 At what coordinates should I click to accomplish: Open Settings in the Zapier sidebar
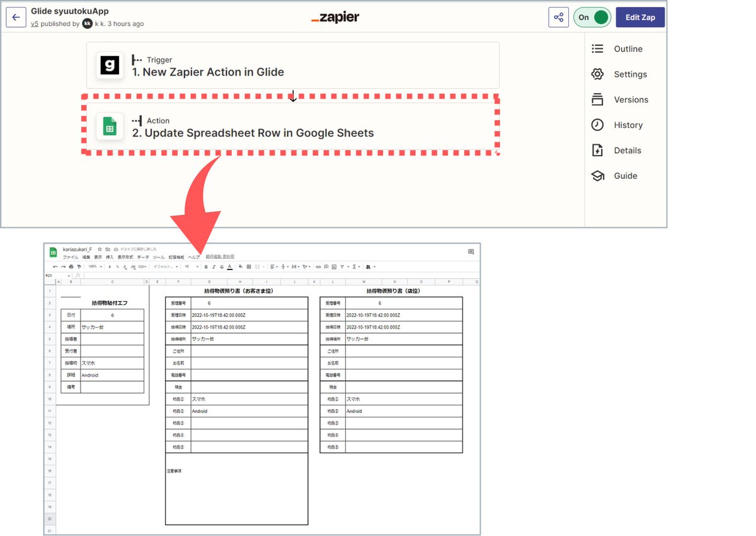tap(619, 74)
